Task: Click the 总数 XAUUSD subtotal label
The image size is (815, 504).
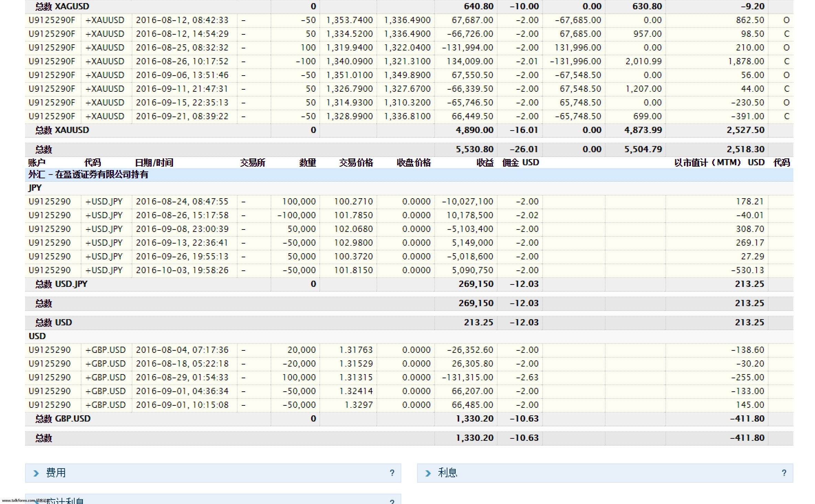Action: (x=62, y=130)
